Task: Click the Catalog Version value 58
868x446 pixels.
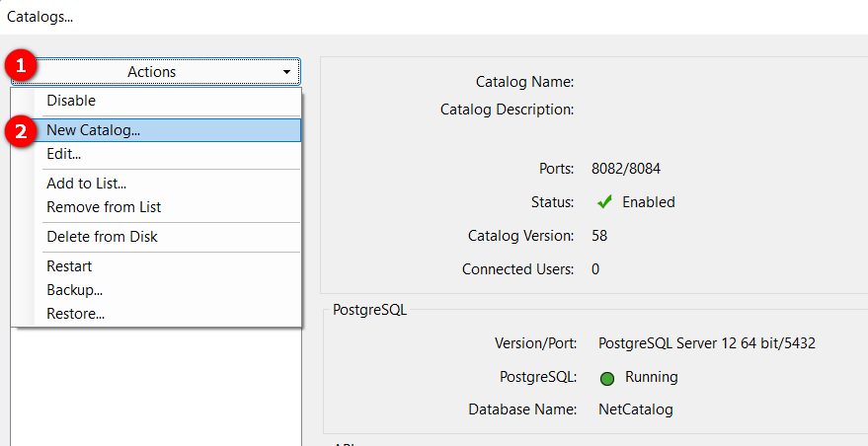Action: [x=599, y=236]
